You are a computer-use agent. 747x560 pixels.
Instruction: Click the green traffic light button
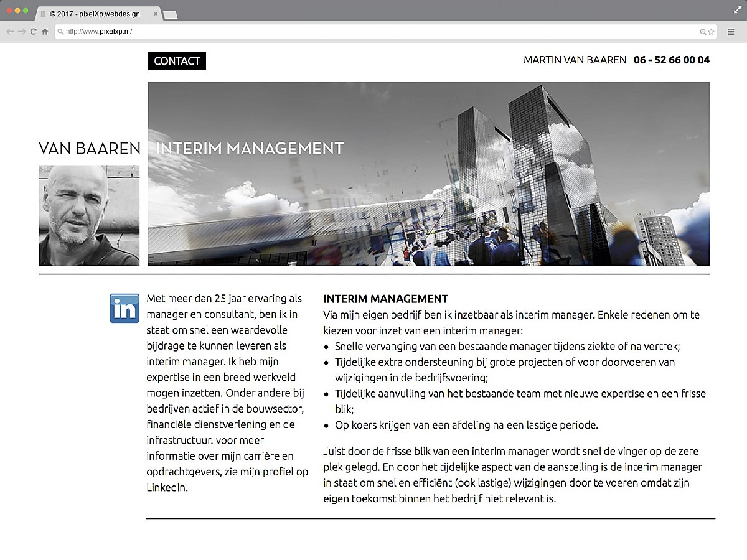[x=26, y=11]
